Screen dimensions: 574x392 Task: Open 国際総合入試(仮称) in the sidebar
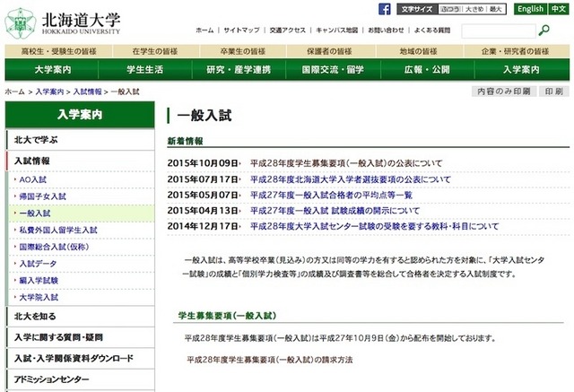click(x=54, y=247)
